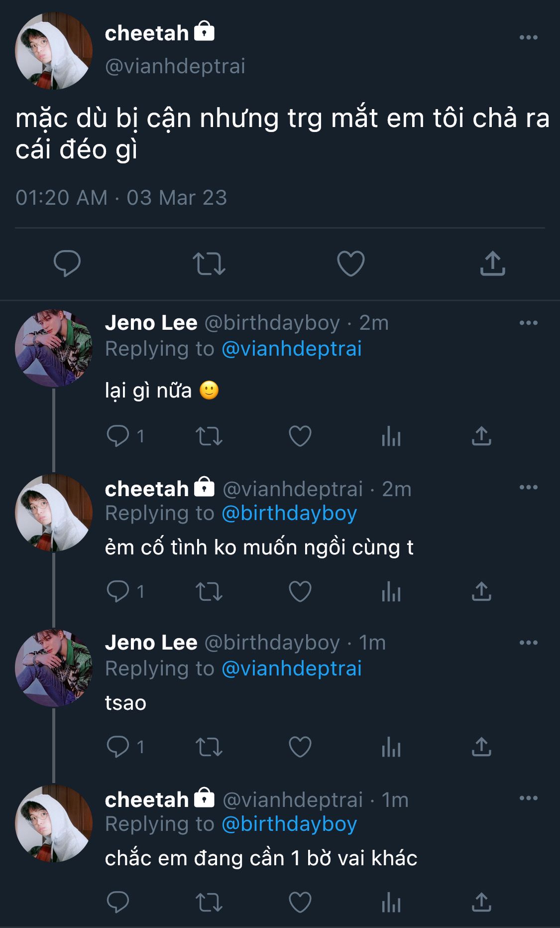Viewport: 560px width, 928px height.
Task: View analytics on the "lại gì nữa" reply
Action: coord(391,437)
